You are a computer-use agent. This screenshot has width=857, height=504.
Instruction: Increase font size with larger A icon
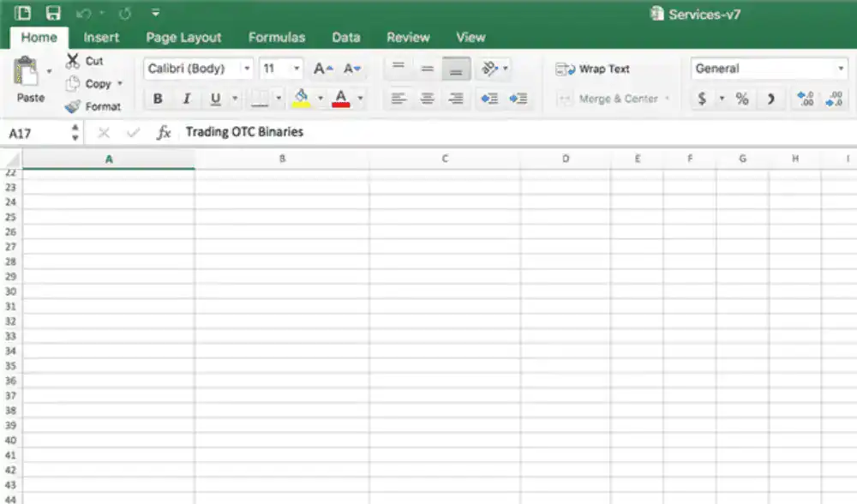point(322,69)
